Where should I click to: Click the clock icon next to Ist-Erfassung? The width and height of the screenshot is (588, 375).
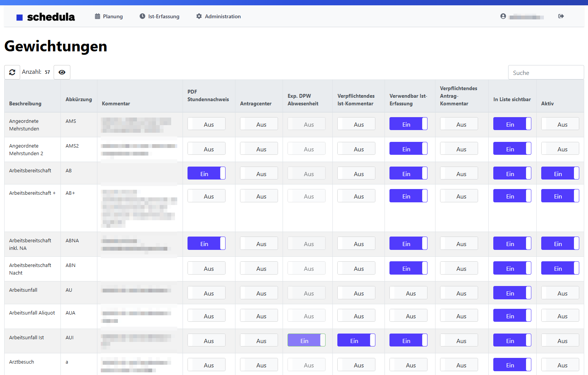point(142,16)
